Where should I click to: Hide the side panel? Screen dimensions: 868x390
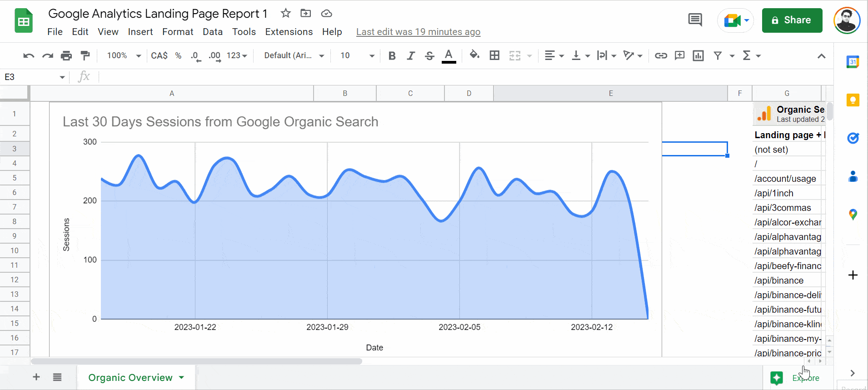point(853,373)
